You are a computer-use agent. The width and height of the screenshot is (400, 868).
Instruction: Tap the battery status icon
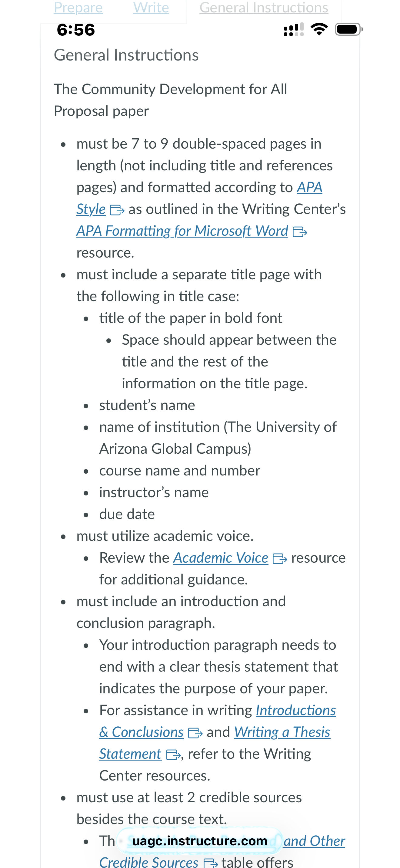349,29
